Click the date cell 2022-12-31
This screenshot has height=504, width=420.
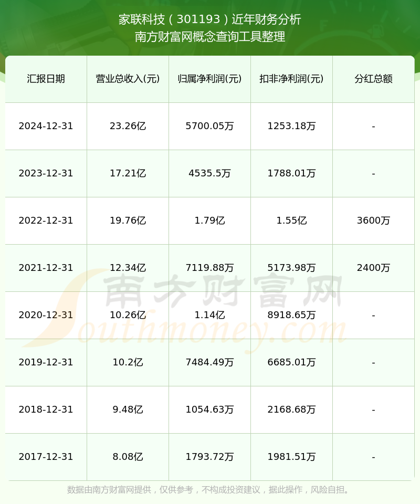click(46, 220)
